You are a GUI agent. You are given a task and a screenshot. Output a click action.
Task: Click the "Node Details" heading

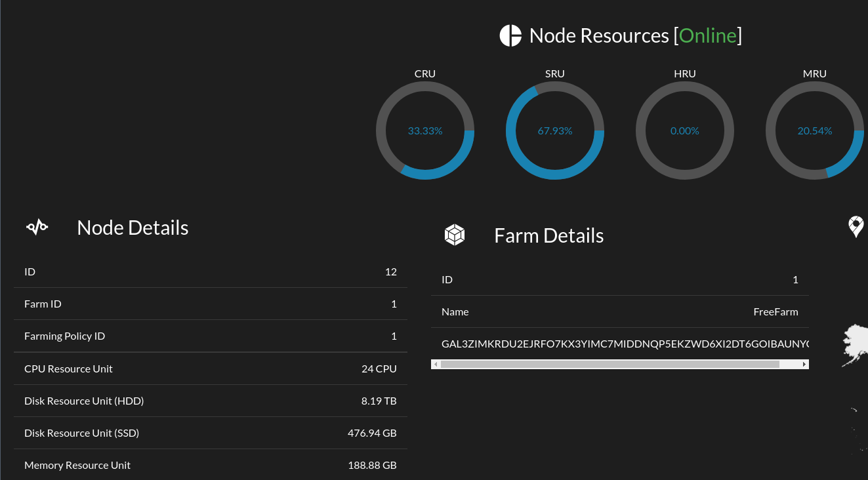click(x=133, y=228)
